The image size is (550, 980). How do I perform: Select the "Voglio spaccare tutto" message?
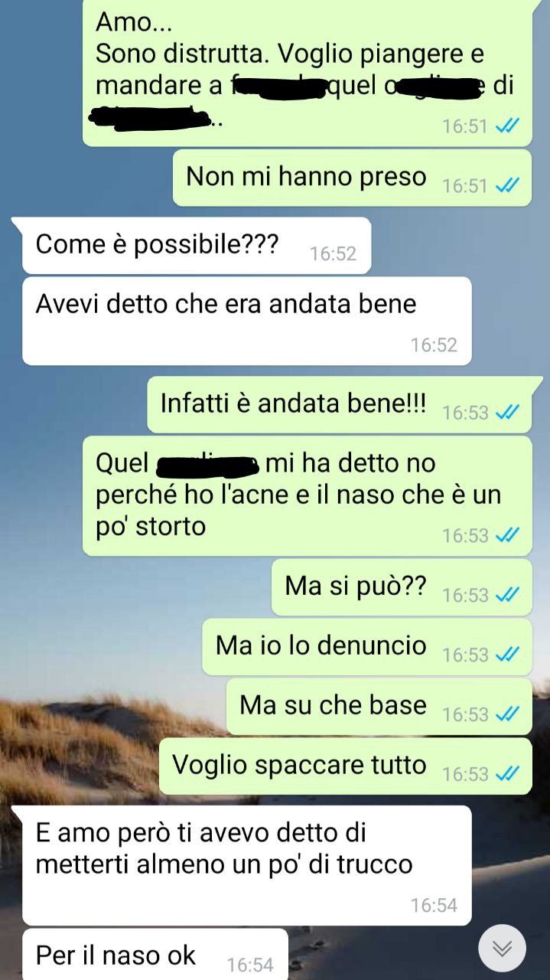[x=345, y=766]
